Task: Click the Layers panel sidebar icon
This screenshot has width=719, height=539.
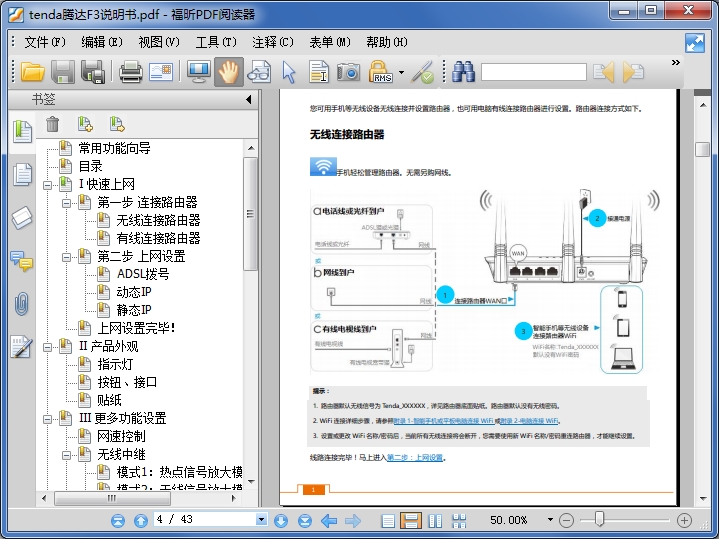Action: [x=22, y=217]
